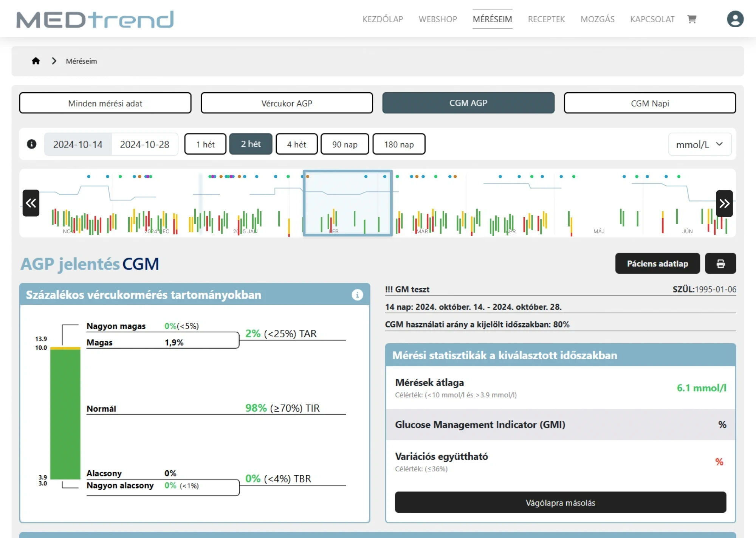Screen dimensions: 756x538
Task: Click the Páciens adatlap button
Action: pyautogui.click(x=657, y=264)
